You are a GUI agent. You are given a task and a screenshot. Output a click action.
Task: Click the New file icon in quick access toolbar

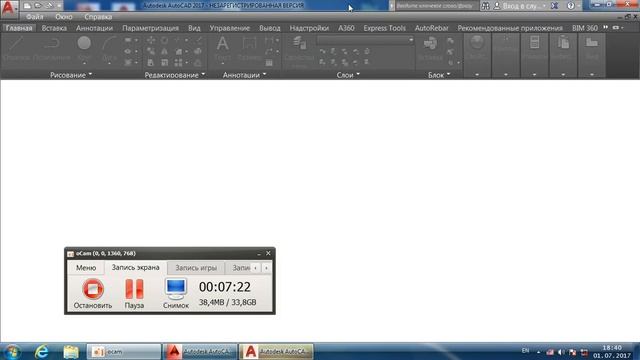[x=27, y=6]
